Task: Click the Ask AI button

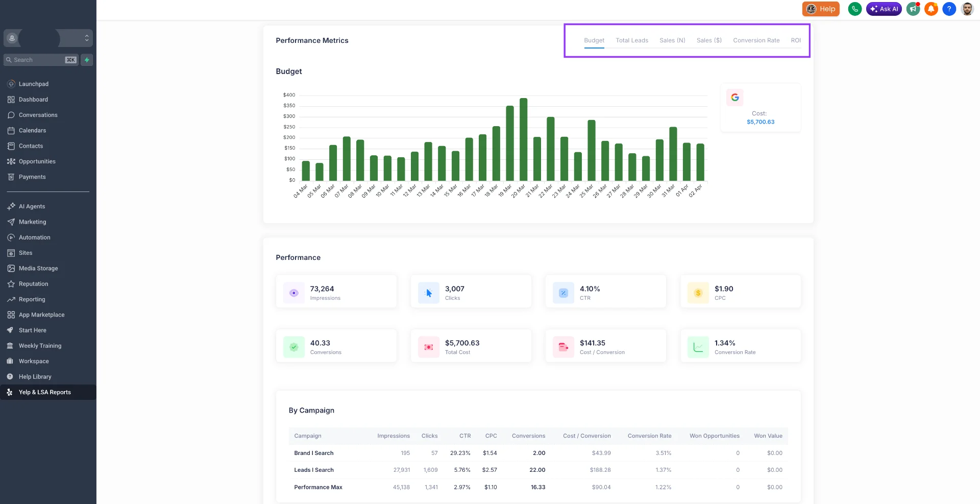Action: pos(884,9)
